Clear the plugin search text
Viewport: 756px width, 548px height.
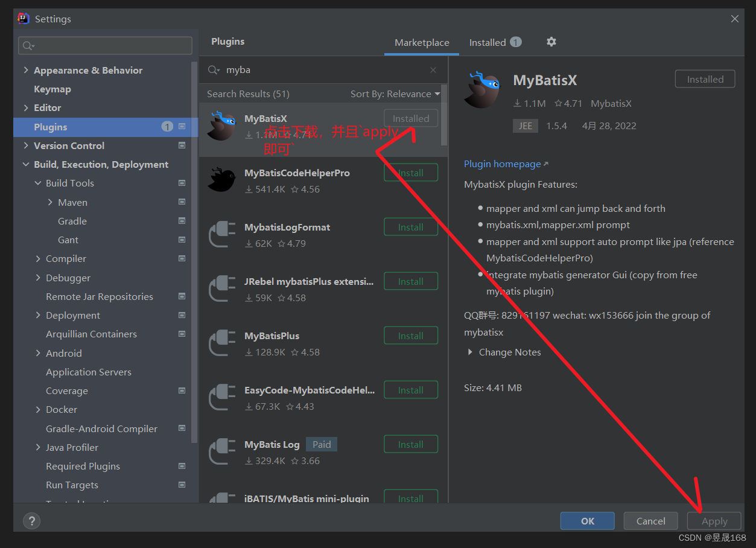(x=433, y=70)
